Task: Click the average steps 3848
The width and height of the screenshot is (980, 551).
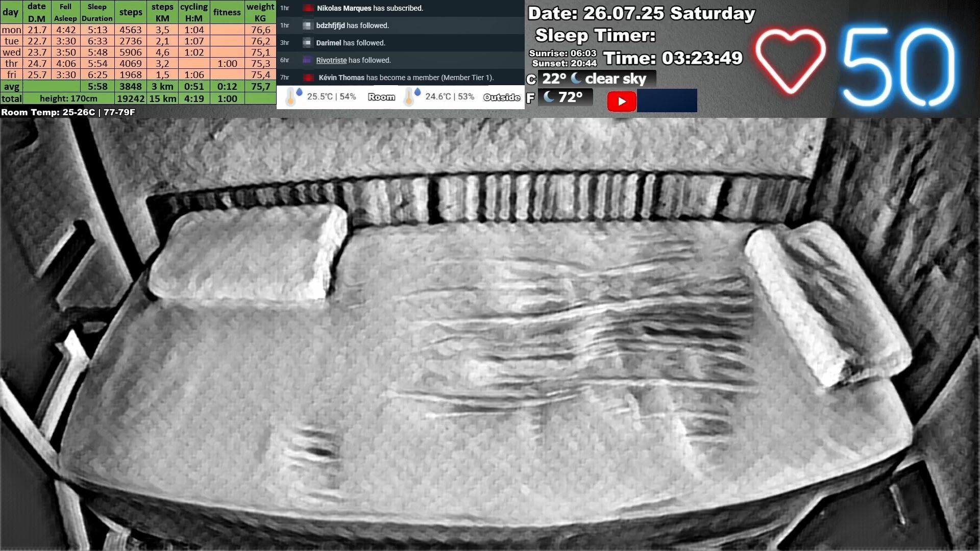Action: [x=131, y=86]
